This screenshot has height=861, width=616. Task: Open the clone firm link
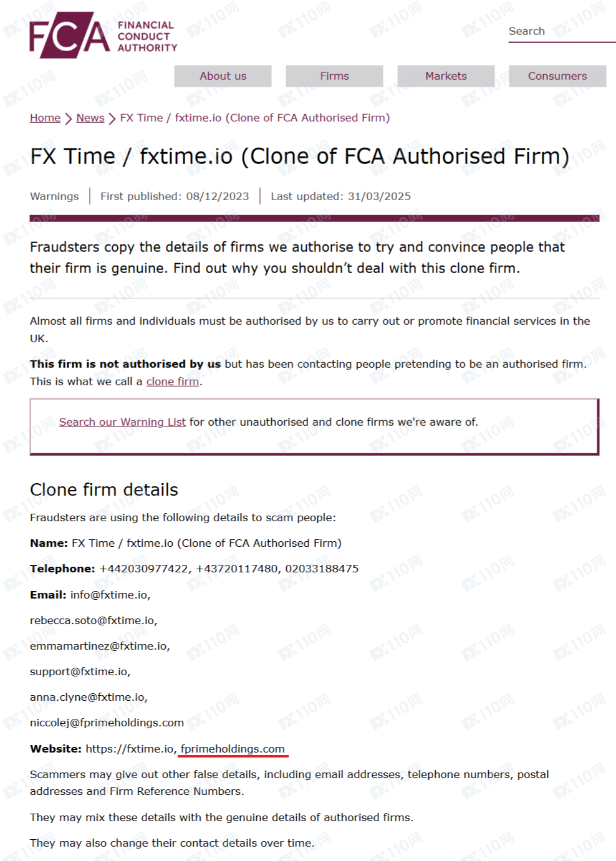173,382
